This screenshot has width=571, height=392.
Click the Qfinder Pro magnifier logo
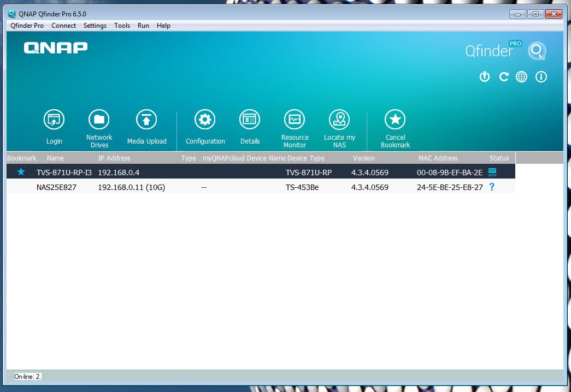[537, 51]
